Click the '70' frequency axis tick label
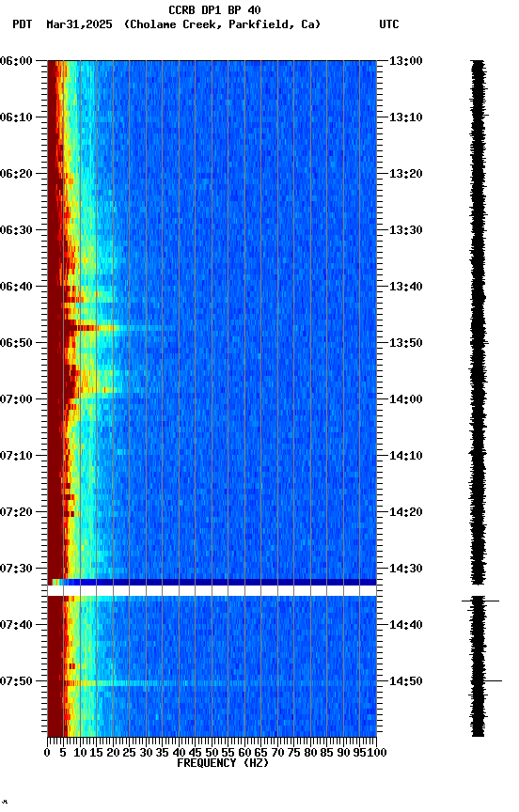Image resolution: width=519 pixels, height=812 pixels. [x=277, y=753]
